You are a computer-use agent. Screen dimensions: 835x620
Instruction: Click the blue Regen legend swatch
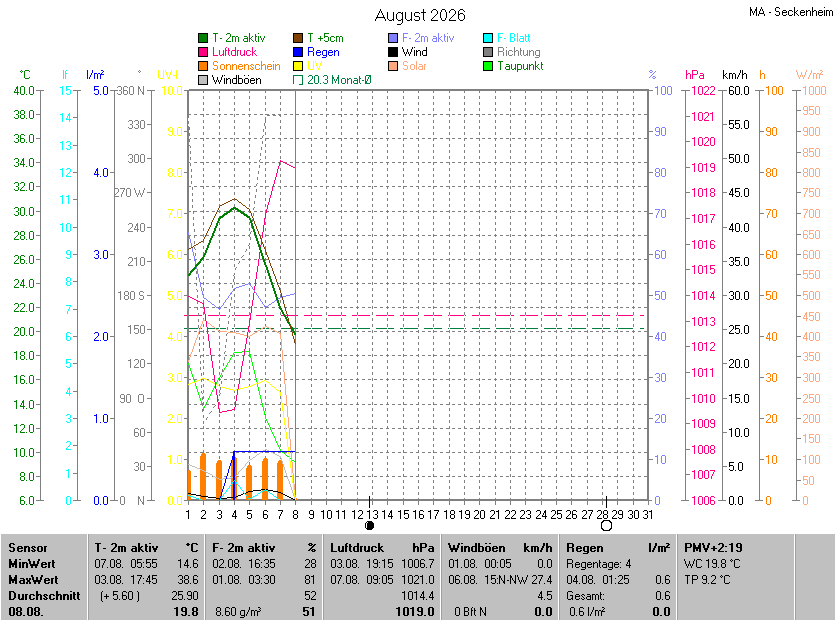point(298,52)
